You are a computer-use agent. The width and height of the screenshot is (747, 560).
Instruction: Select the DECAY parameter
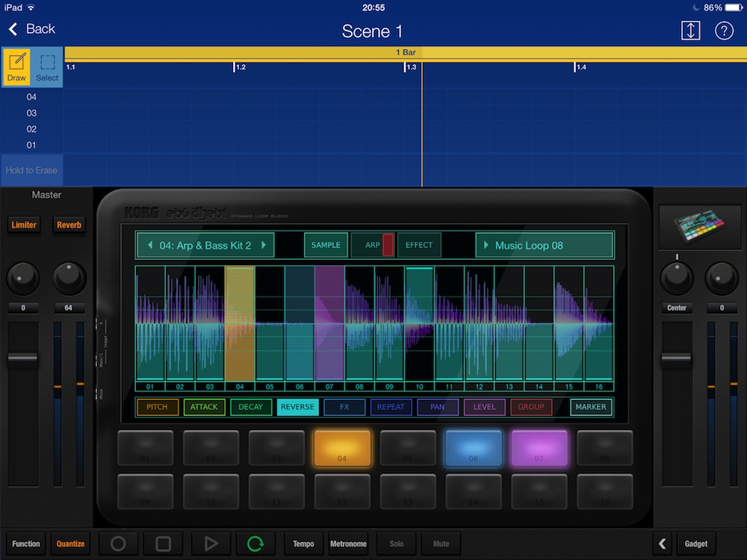250,407
